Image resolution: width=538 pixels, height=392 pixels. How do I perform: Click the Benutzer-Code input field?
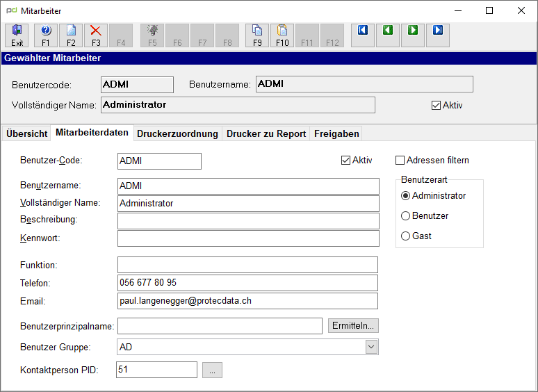159,161
